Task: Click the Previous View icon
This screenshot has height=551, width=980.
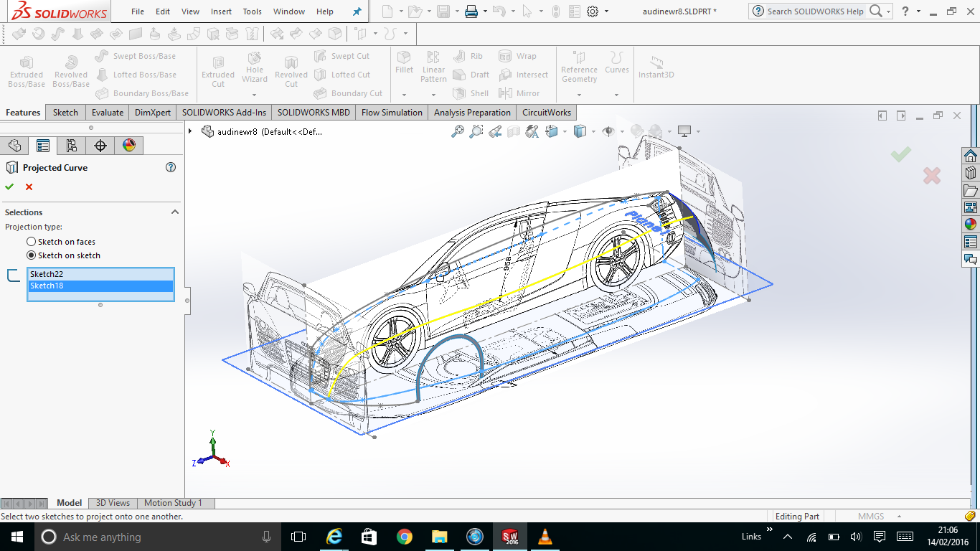Action: pyautogui.click(x=495, y=131)
